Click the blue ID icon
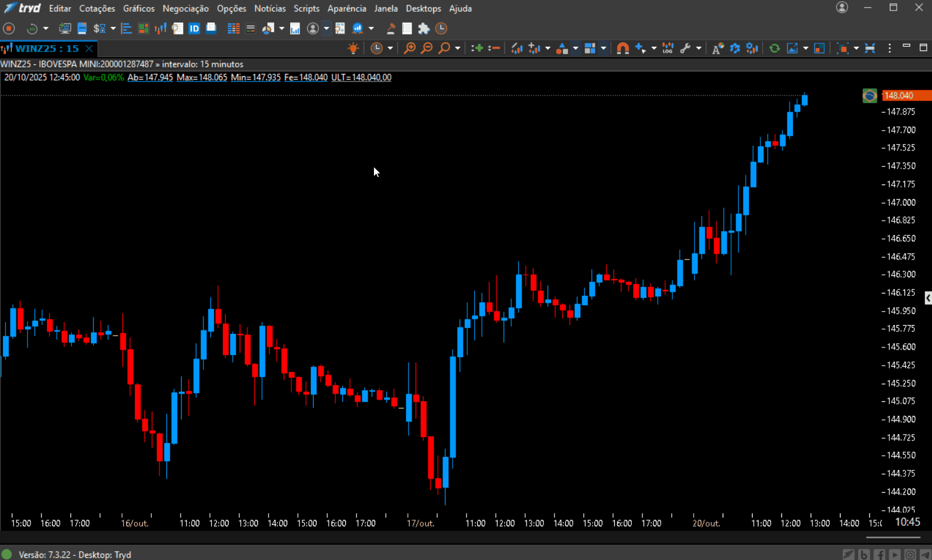 click(x=194, y=28)
